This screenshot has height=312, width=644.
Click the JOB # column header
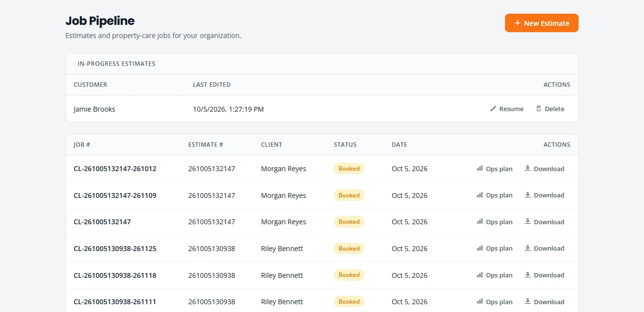pos(82,145)
